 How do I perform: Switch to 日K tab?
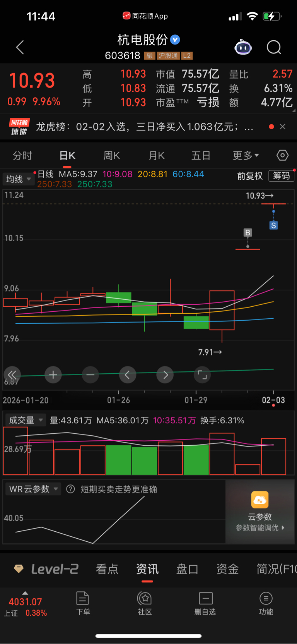coord(67,155)
